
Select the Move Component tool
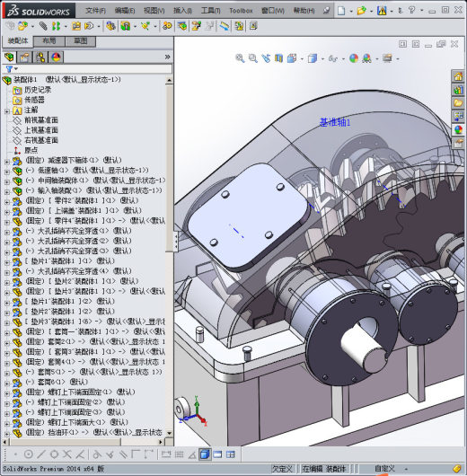(89, 26)
